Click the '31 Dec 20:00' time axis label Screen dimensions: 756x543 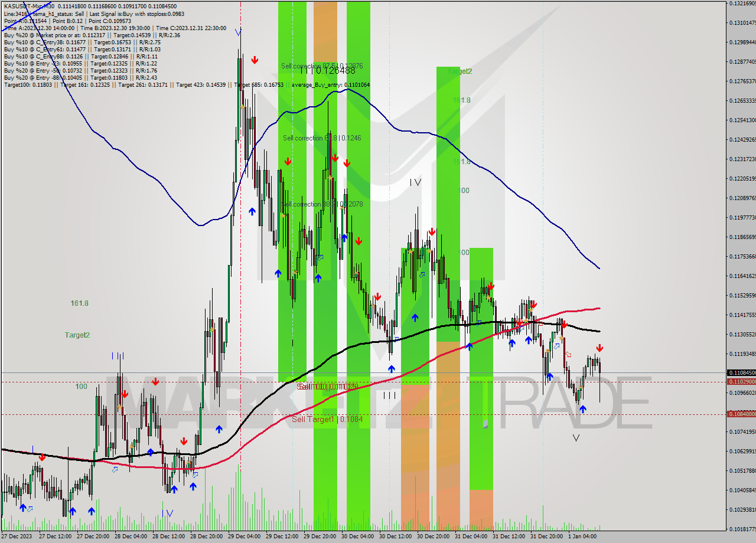(x=547, y=537)
